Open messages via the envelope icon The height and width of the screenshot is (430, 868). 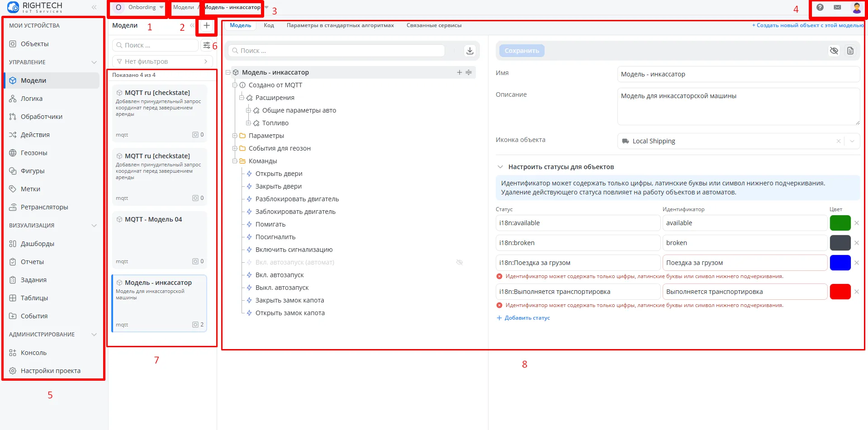pos(838,7)
